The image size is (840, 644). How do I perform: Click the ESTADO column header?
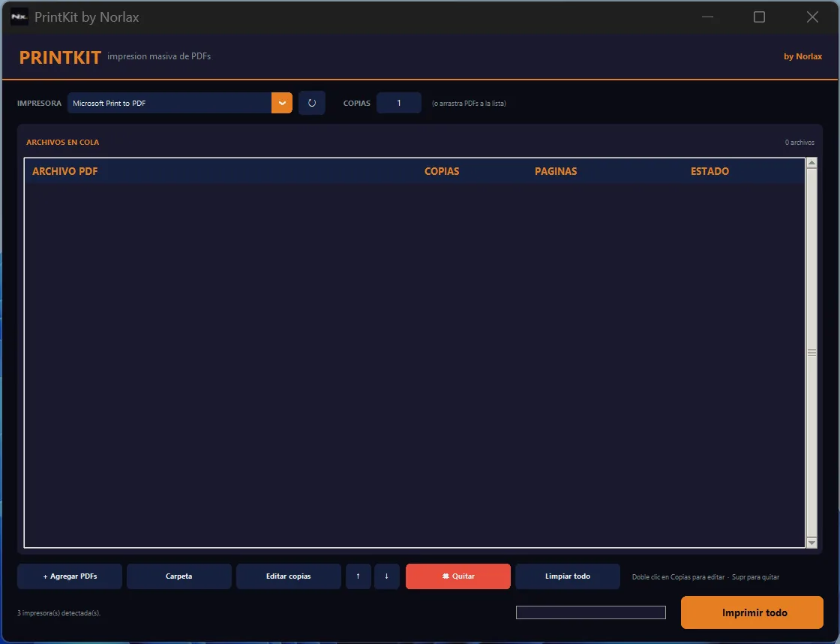[x=709, y=171]
